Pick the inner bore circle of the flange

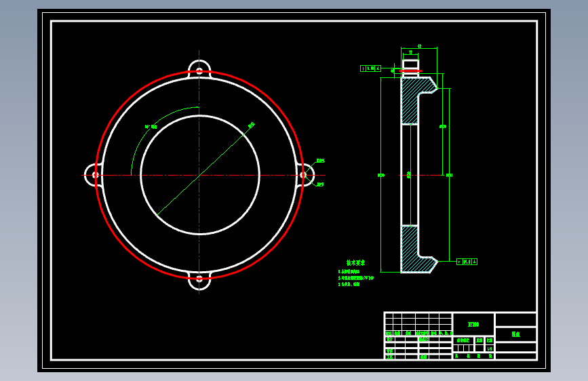[200, 175]
